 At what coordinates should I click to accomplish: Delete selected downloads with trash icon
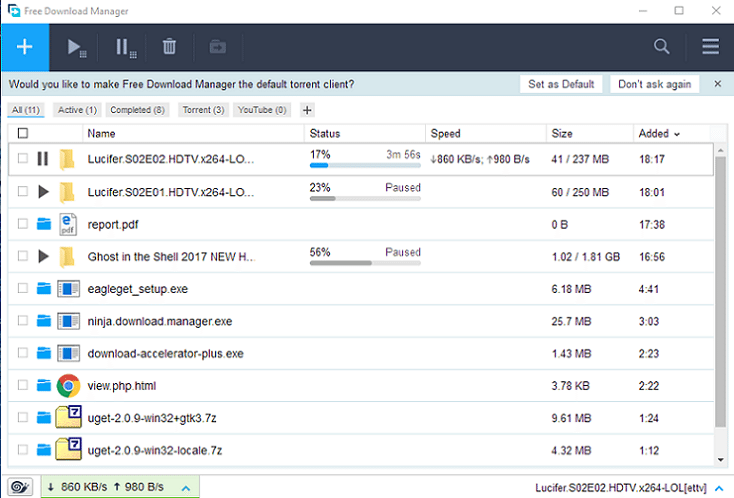click(169, 47)
